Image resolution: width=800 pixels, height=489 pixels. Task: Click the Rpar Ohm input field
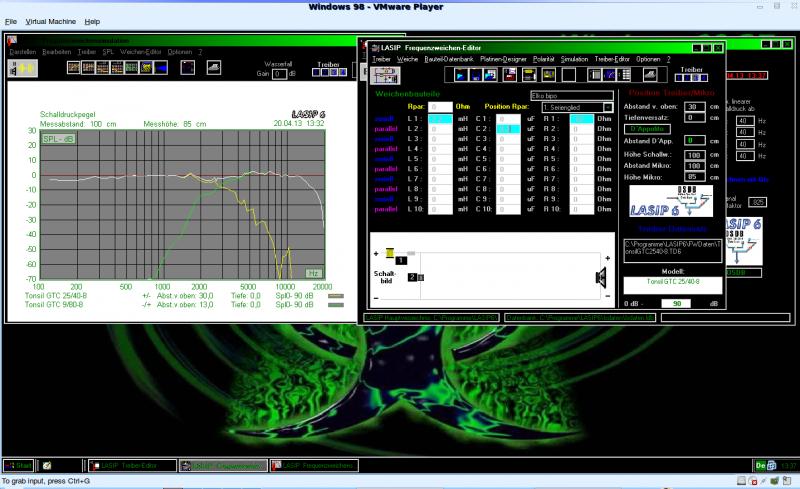tap(440, 107)
